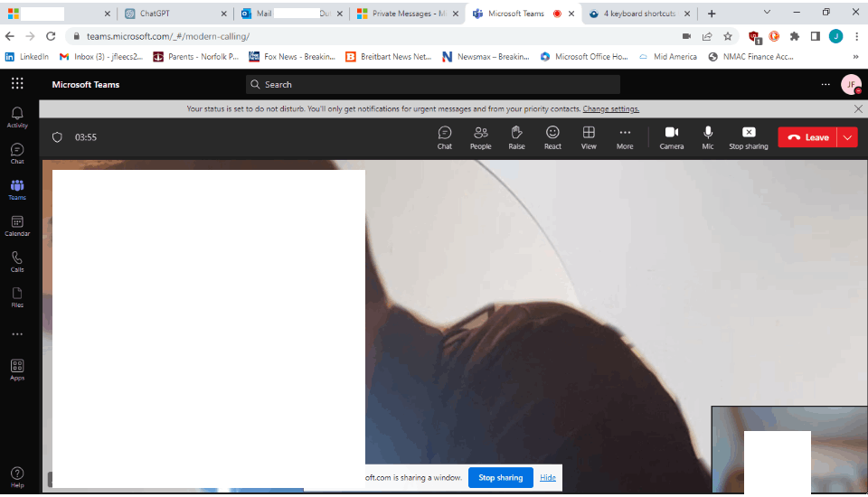The image size is (868, 497).
Task: Open the React emoji options
Action: [x=552, y=137]
